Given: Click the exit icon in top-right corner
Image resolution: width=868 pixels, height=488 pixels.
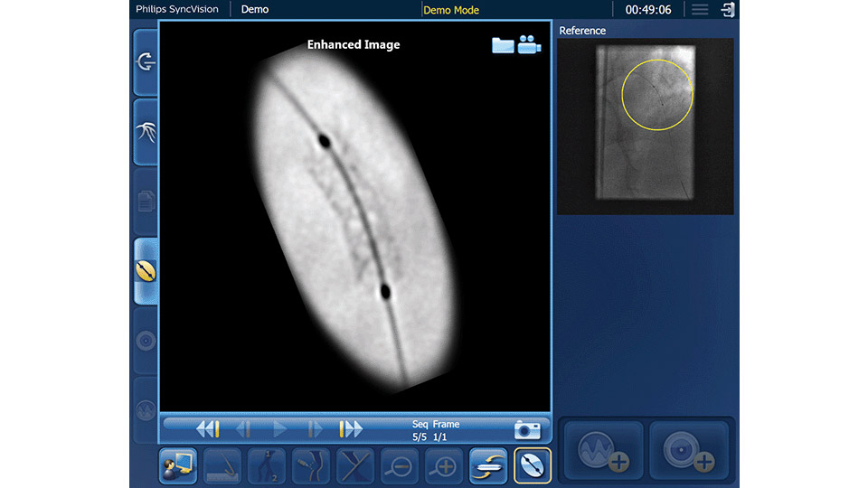Looking at the screenshot, I should tap(727, 10).
